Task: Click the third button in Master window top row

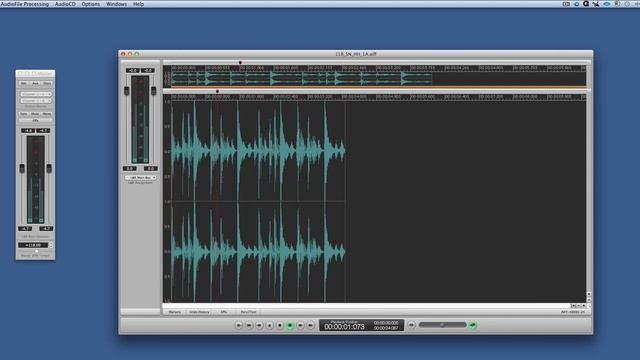Action: [47, 83]
